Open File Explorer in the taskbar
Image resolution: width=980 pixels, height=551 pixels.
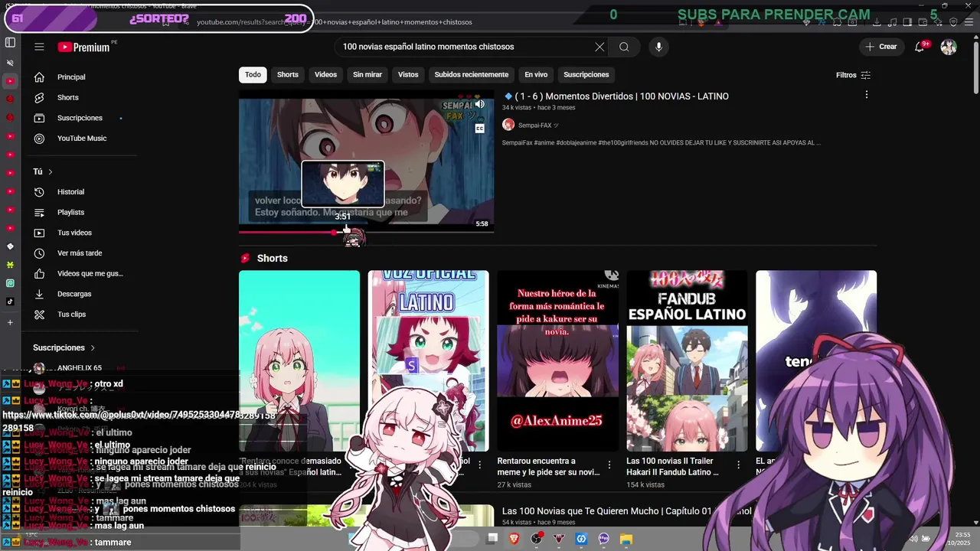(x=626, y=539)
